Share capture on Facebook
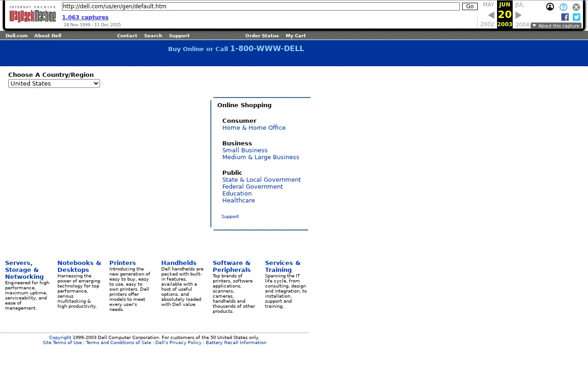 click(565, 17)
